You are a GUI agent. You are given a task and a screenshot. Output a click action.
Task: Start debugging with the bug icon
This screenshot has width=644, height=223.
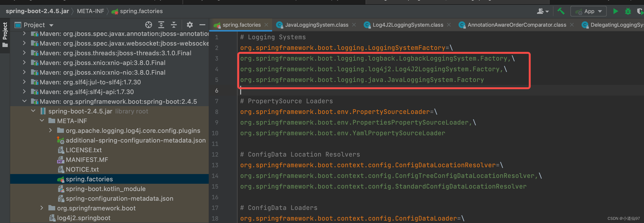pos(628,11)
